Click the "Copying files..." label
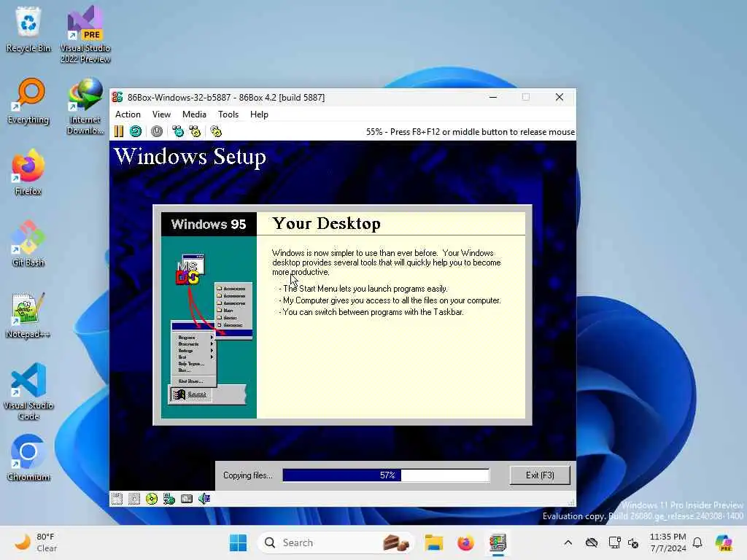Screen dimensions: 747x560 coord(248,475)
